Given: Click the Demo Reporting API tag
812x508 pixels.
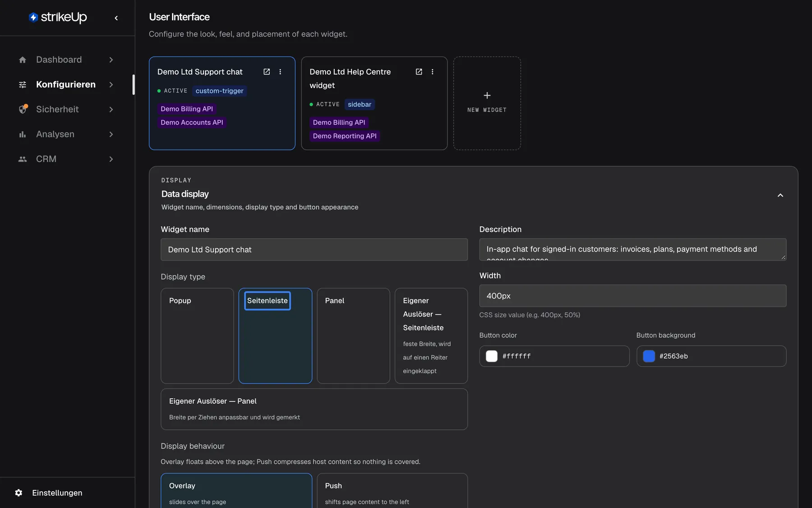Looking at the screenshot, I should point(345,136).
